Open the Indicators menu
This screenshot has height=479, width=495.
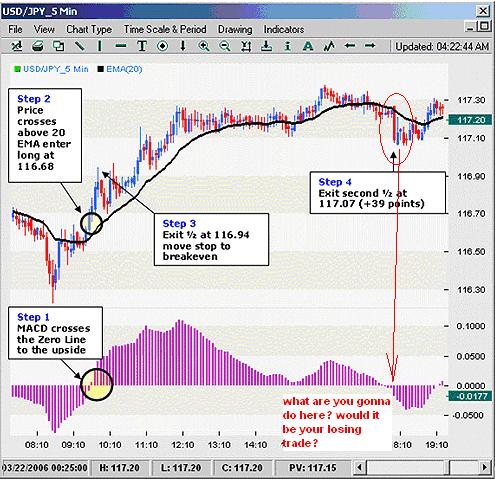pos(284,29)
